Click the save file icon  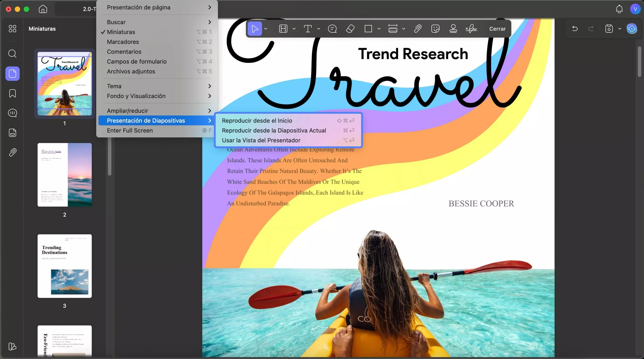[x=609, y=29]
